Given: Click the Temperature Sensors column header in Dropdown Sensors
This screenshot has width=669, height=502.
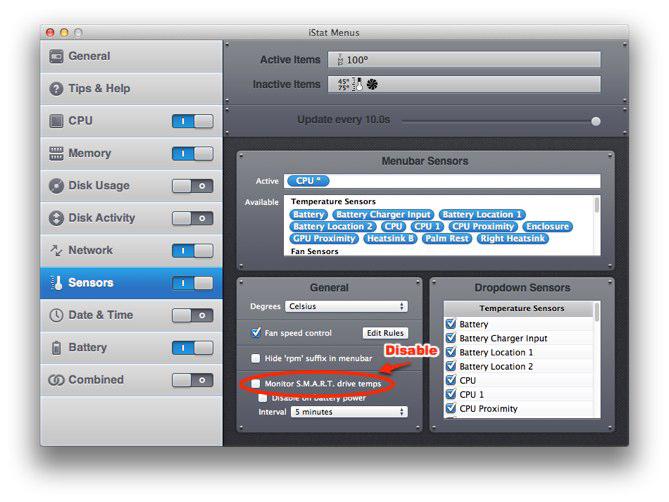Looking at the screenshot, I should 521,308.
